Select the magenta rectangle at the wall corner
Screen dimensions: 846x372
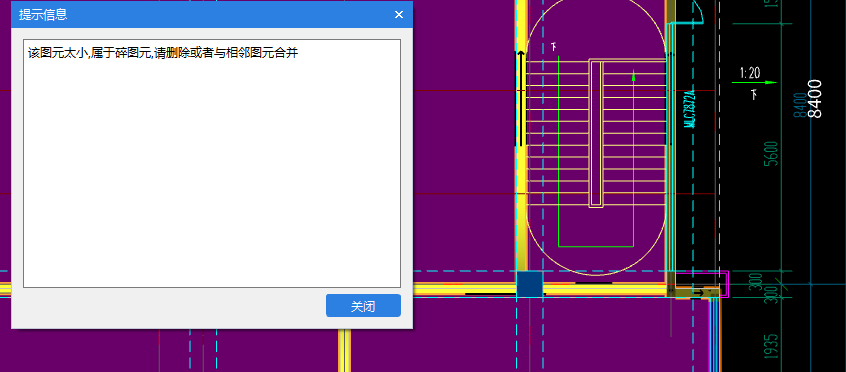click(701, 284)
